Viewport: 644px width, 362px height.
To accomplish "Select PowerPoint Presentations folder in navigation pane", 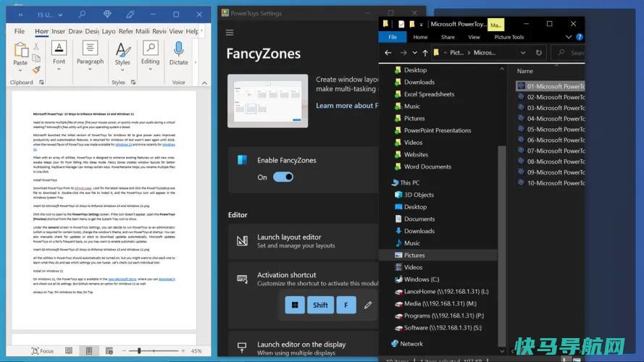I will tap(438, 130).
